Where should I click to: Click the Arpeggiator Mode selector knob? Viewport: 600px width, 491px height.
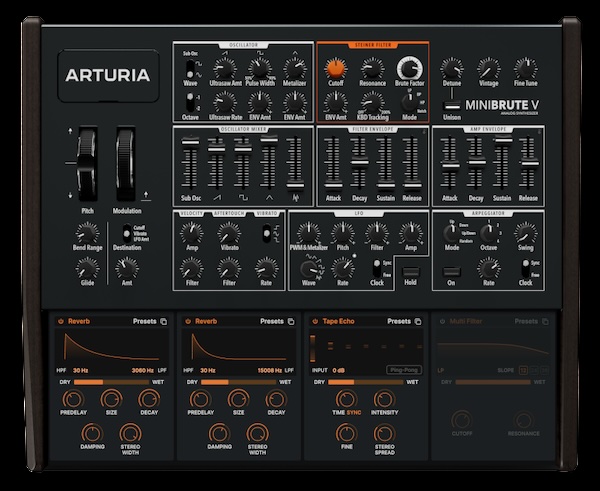[451, 233]
